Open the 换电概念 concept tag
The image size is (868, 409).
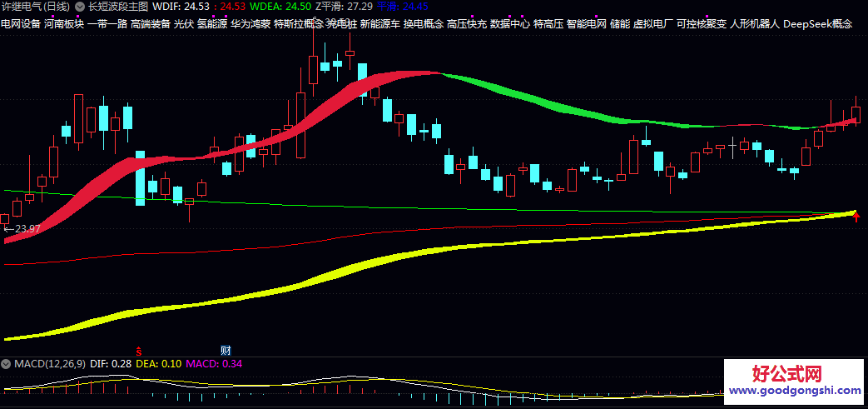pyautogui.click(x=424, y=24)
